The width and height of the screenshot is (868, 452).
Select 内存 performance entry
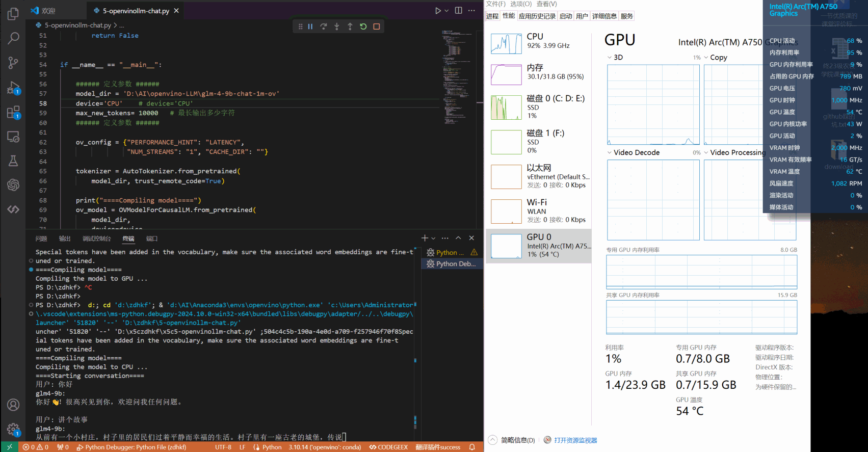click(539, 74)
